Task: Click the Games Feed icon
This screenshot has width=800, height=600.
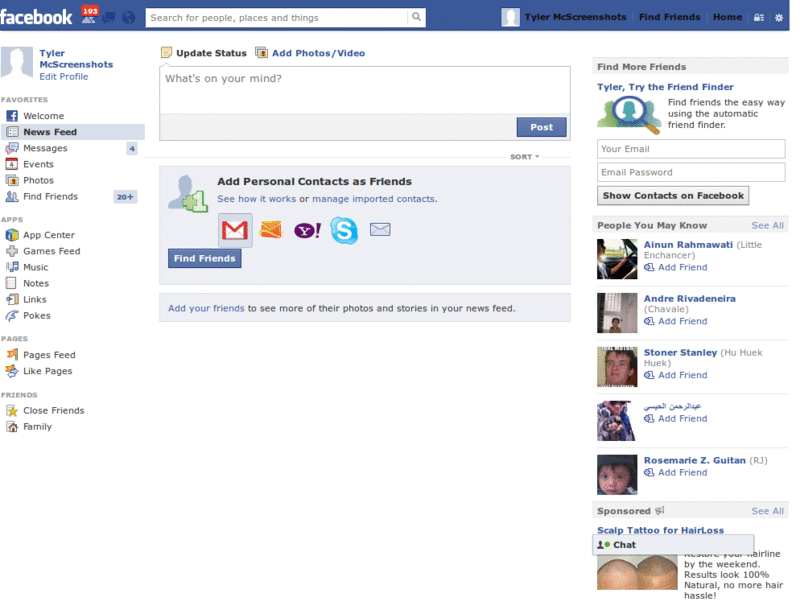Action: [12, 251]
